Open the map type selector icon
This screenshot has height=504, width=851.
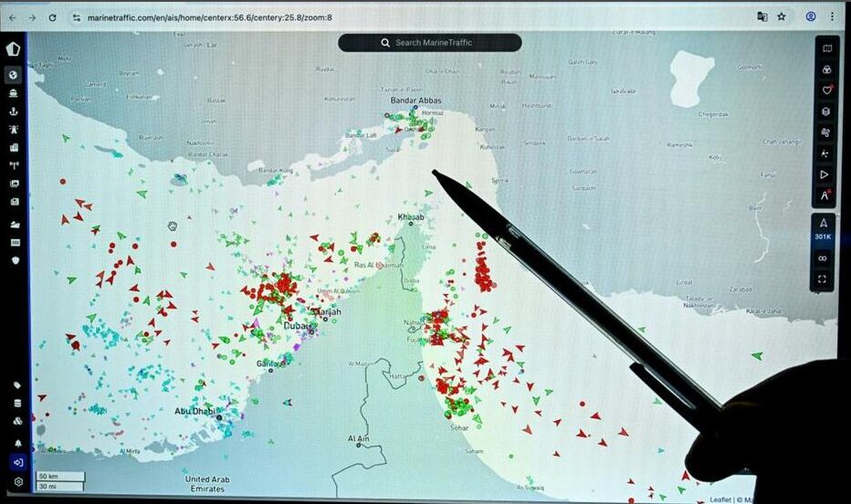(825, 48)
